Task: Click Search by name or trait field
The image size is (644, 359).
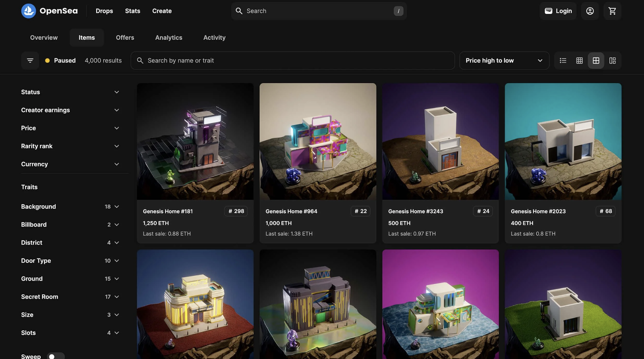Action: (x=292, y=61)
